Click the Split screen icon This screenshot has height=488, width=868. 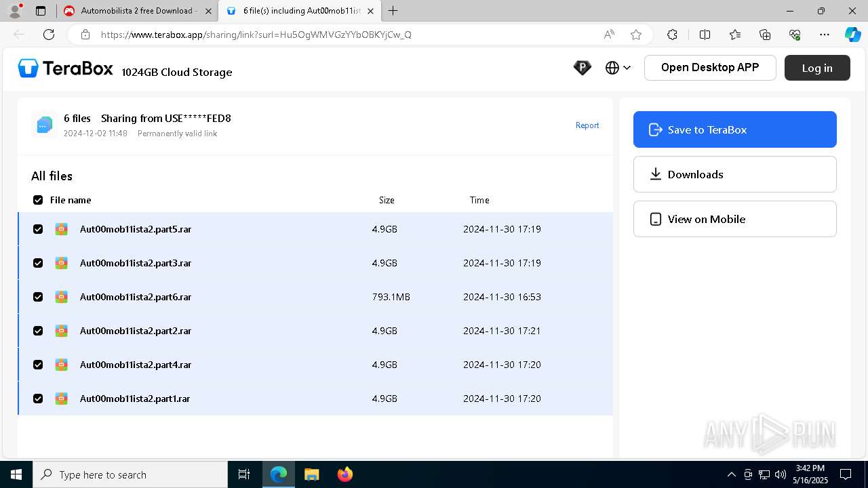pyautogui.click(x=705, y=35)
